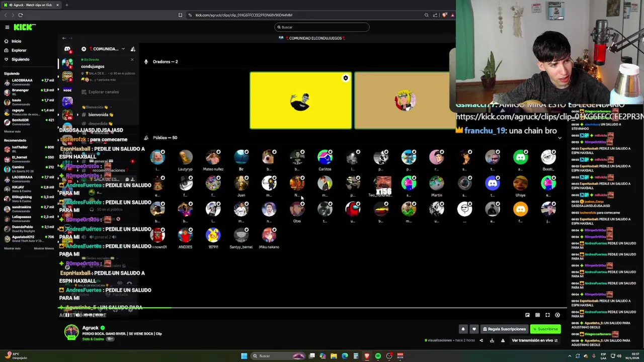Open player settings gear icon
The width and height of the screenshot is (644, 362).
point(557,315)
